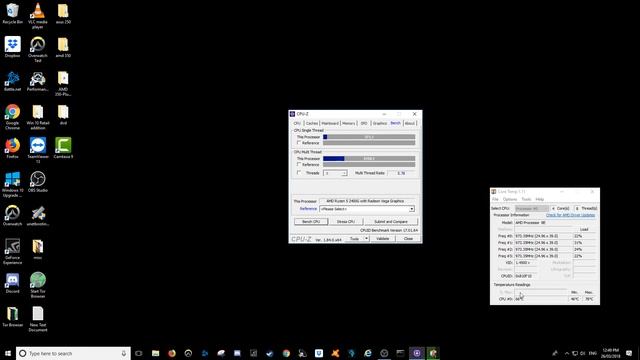Click the Stress CPU button
640x360 pixels.
[x=346, y=222]
